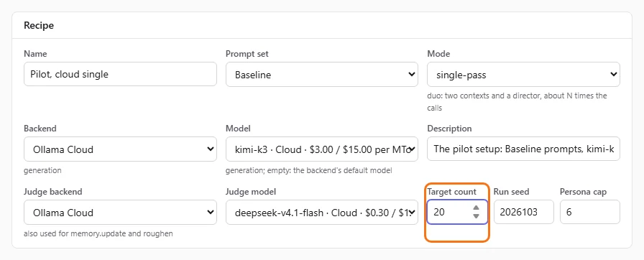The image size is (644, 260).
Task: Click the Name field containing Pilot, cloud single
Action: (x=120, y=74)
